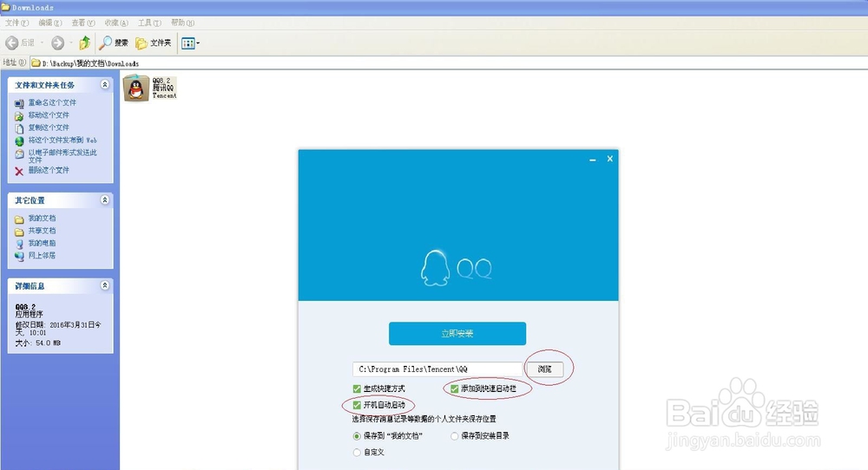Collapse File and Folder Tasks panel

[105, 85]
